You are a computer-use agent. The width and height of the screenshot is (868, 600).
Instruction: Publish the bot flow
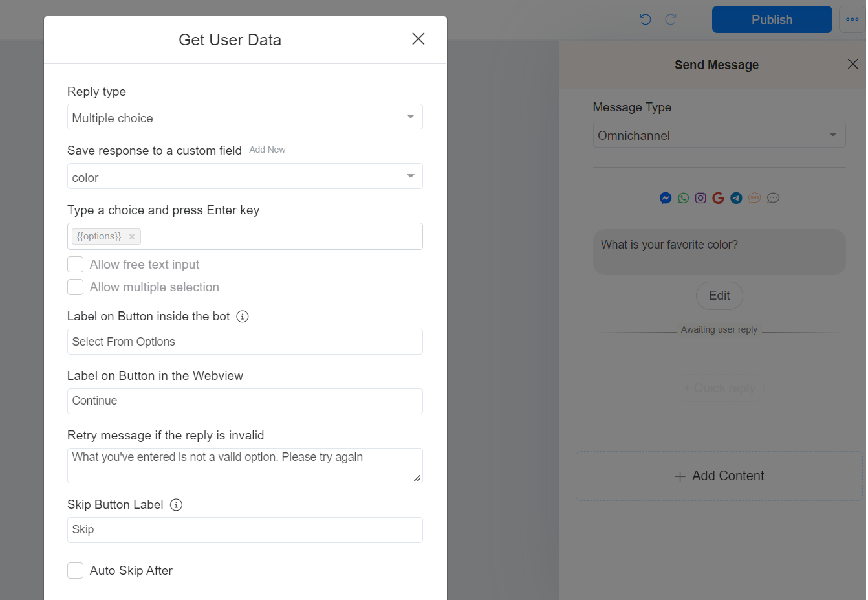[x=772, y=19]
